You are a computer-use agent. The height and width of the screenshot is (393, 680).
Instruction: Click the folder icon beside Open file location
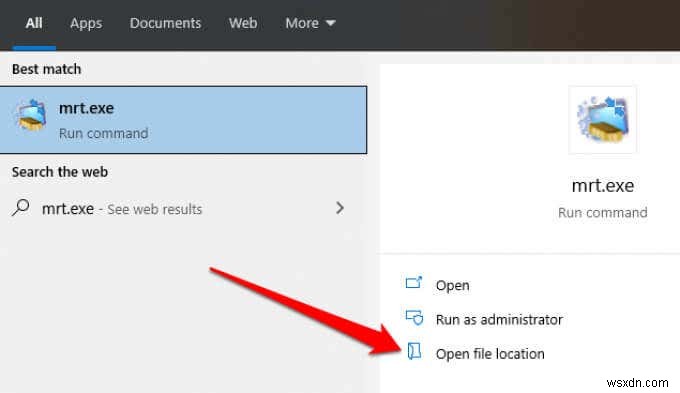coord(415,351)
